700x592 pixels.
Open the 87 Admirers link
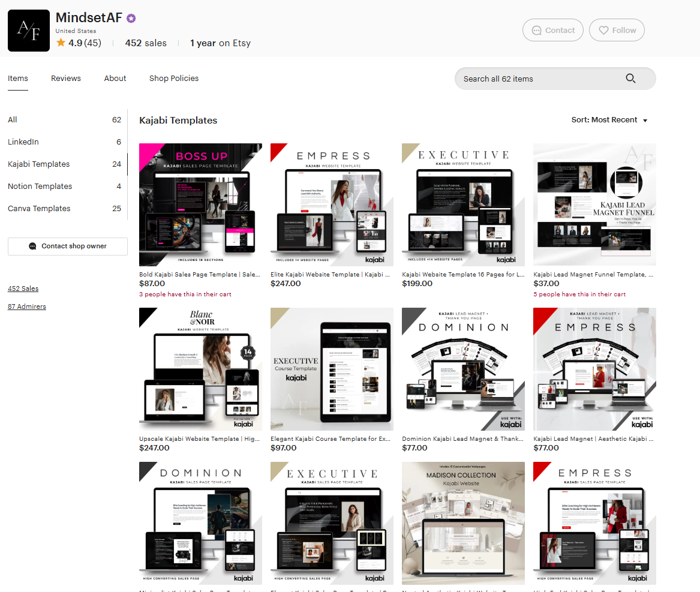coord(27,306)
